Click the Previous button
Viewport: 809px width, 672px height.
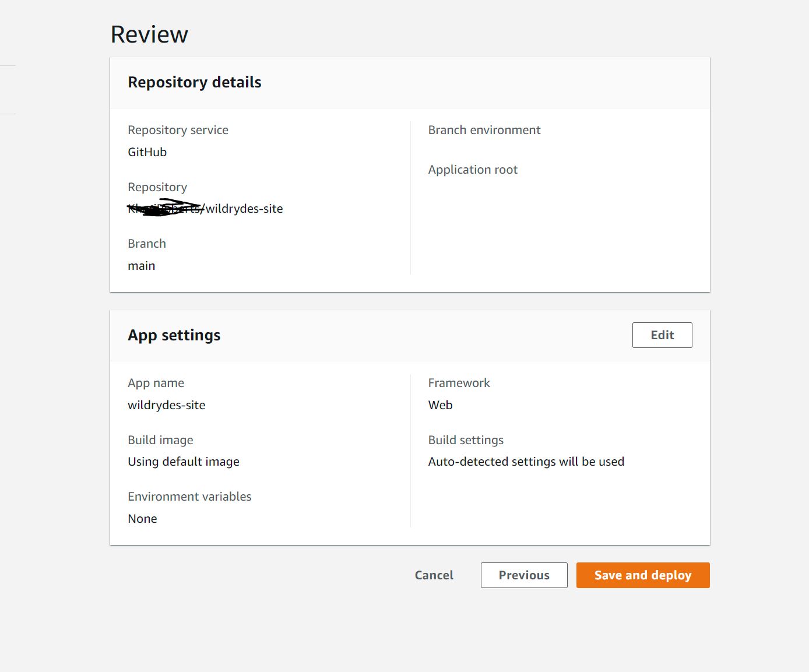pyautogui.click(x=523, y=575)
